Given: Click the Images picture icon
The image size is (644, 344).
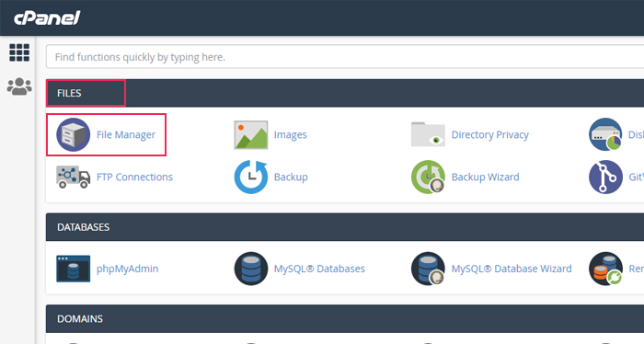Looking at the screenshot, I should click(251, 134).
